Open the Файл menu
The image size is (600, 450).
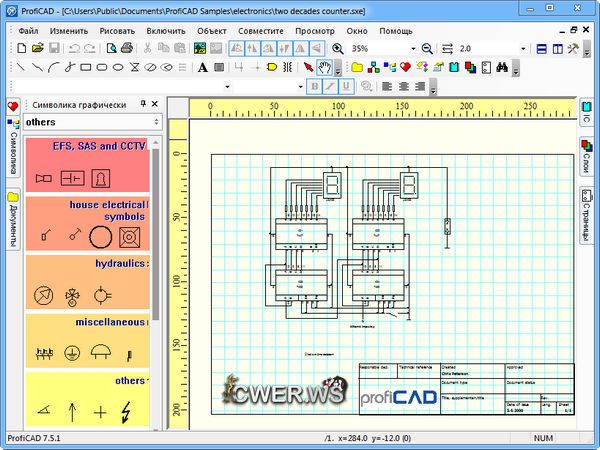tap(28, 31)
